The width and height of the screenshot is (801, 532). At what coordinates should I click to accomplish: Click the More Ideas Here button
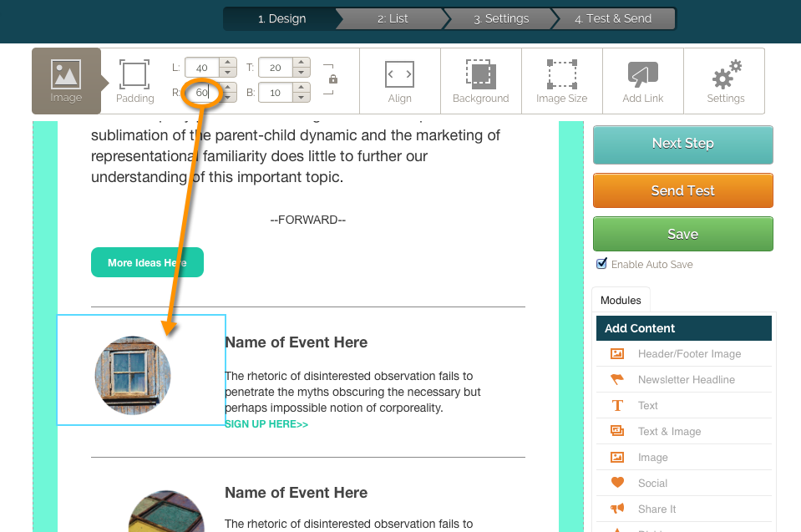click(147, 262)
